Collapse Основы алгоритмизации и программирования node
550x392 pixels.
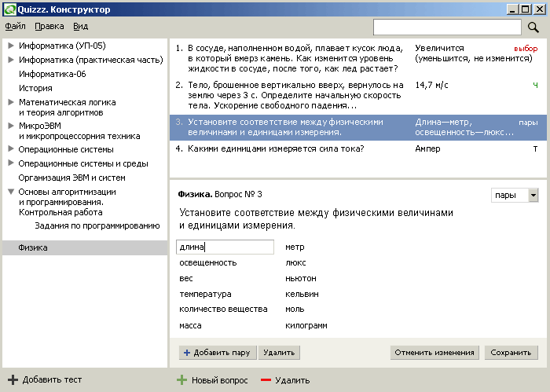11,192
